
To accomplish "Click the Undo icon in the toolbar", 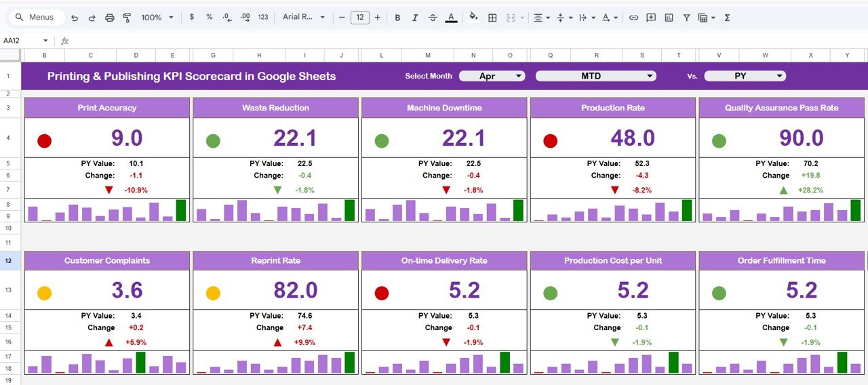I will tap(74, 18).
